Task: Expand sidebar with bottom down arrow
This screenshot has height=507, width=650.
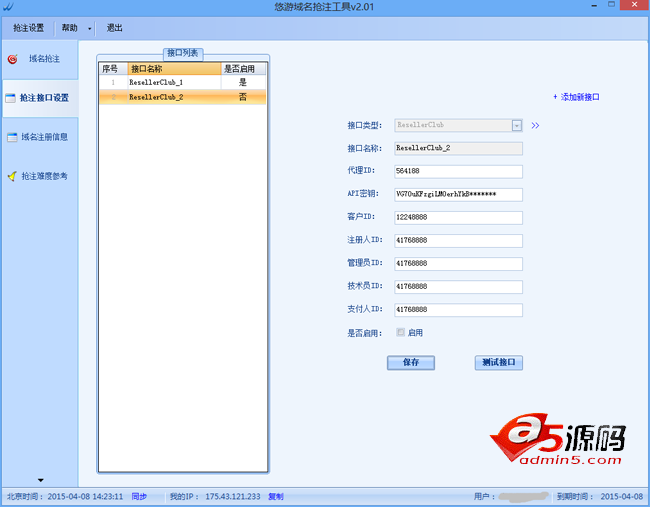Action: 40,480
